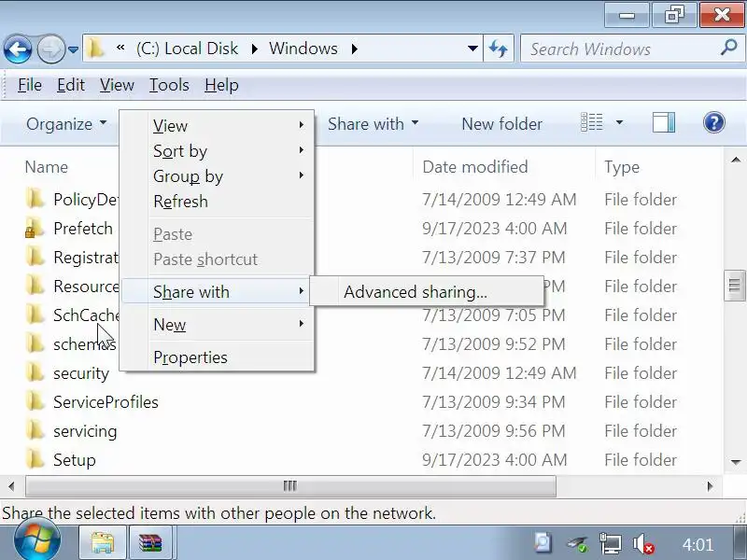Open the address bar history dropdown
The height and width of the screenshot is (560, 747).
pos(472,49)
